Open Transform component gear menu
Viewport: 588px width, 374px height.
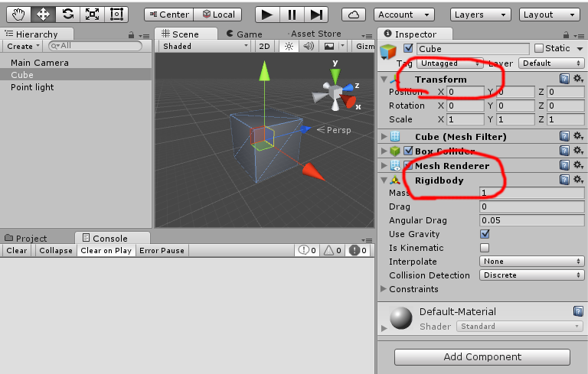578,79
